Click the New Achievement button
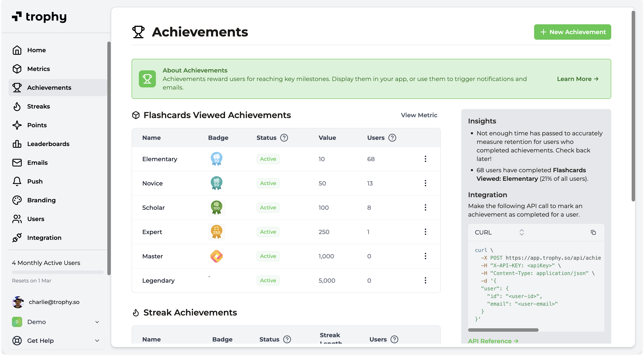Viewport: 644px width, 356px height. tap(572, 32)
